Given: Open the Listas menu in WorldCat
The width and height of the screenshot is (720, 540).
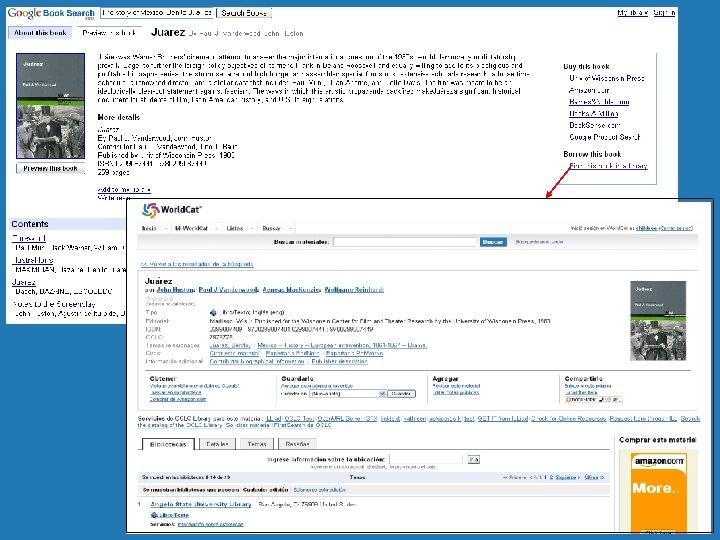Looking at the screenshot, I should coord(235,228).
